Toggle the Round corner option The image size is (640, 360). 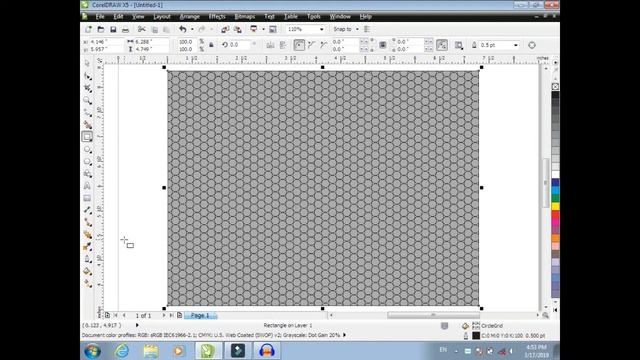(299, 45)
